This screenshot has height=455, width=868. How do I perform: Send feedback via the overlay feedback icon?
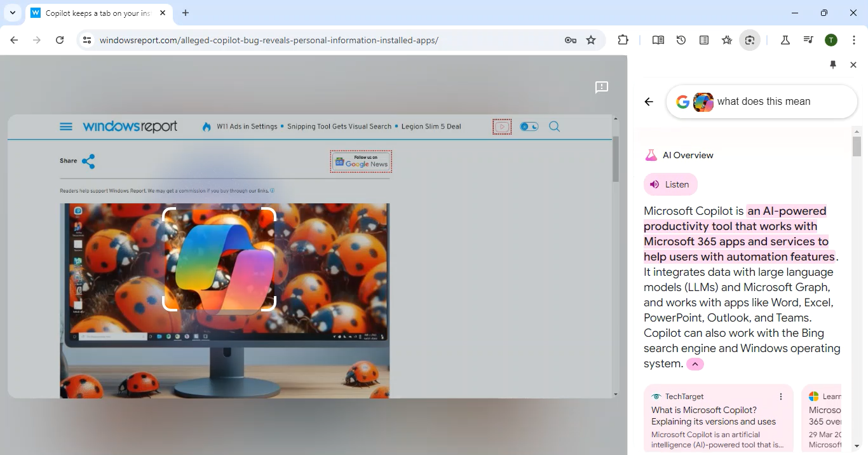pyautogui.click(x=601, y=88)
